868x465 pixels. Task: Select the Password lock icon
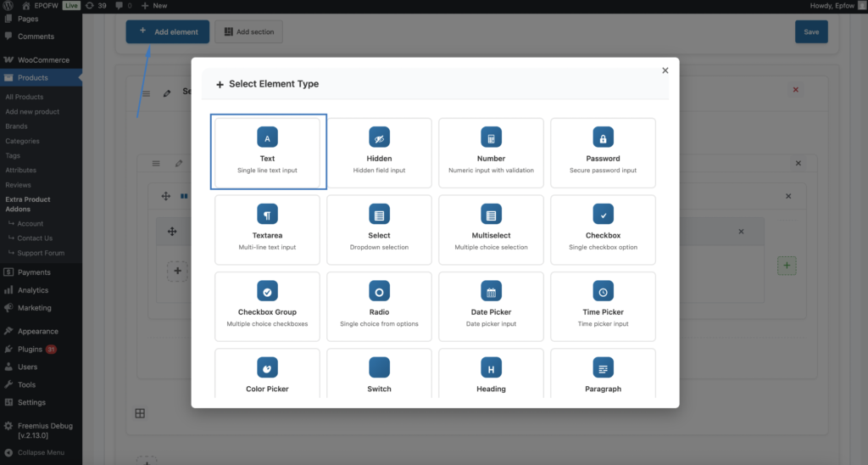(x=603, y=137)
